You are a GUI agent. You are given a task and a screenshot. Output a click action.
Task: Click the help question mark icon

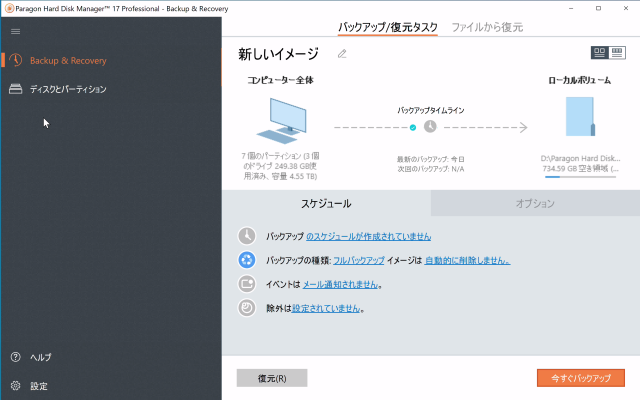[16, 357]
